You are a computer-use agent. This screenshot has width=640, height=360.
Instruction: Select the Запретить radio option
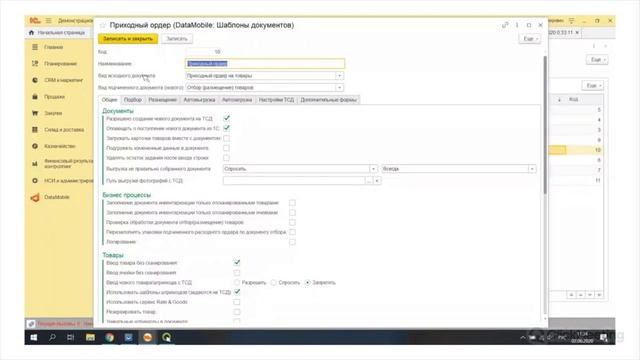click(308, 282)
